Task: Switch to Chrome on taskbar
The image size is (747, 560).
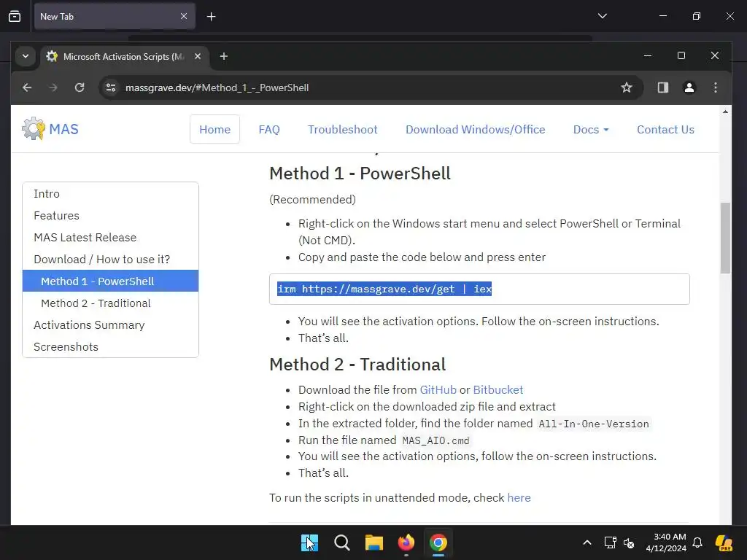Action: 438,542
